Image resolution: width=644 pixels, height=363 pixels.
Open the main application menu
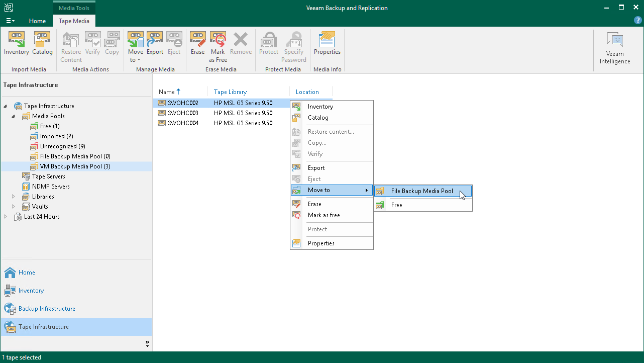[10, 21]
